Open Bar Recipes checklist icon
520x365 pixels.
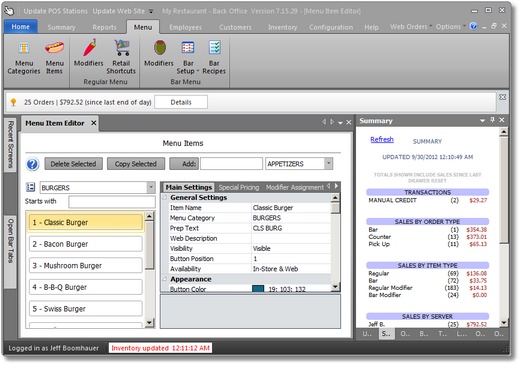(x=214, y=58)
